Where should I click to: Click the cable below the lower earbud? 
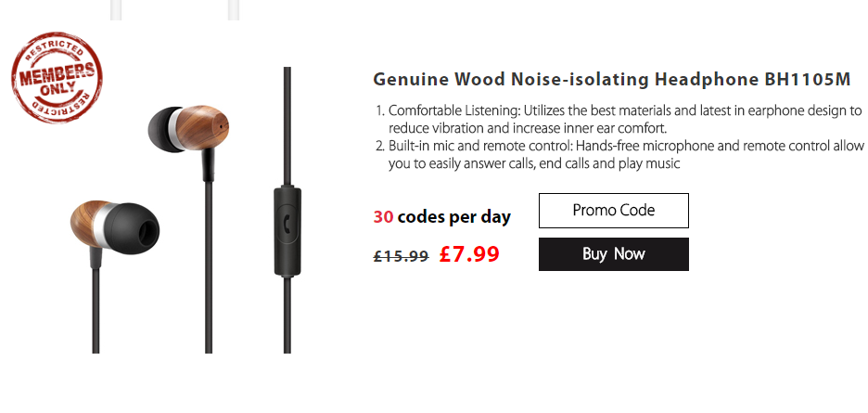click(96, 306)
